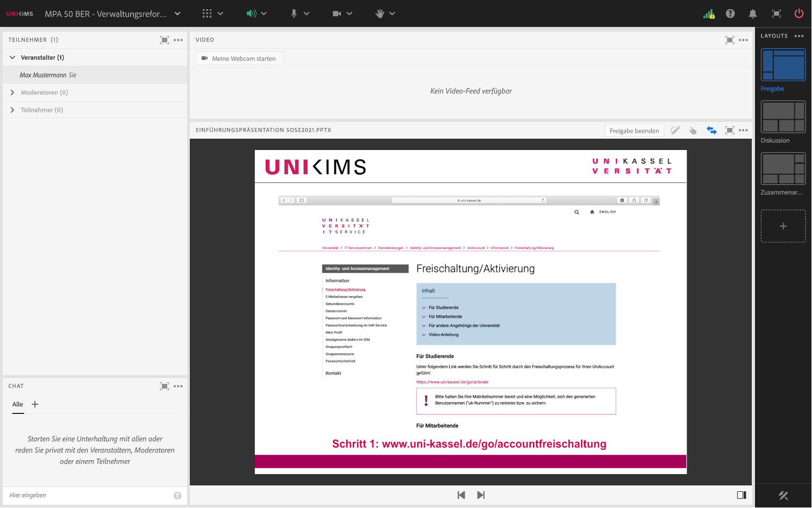
Task: Select the Freigabe layout thumbnail
Action: click(783, 65)
